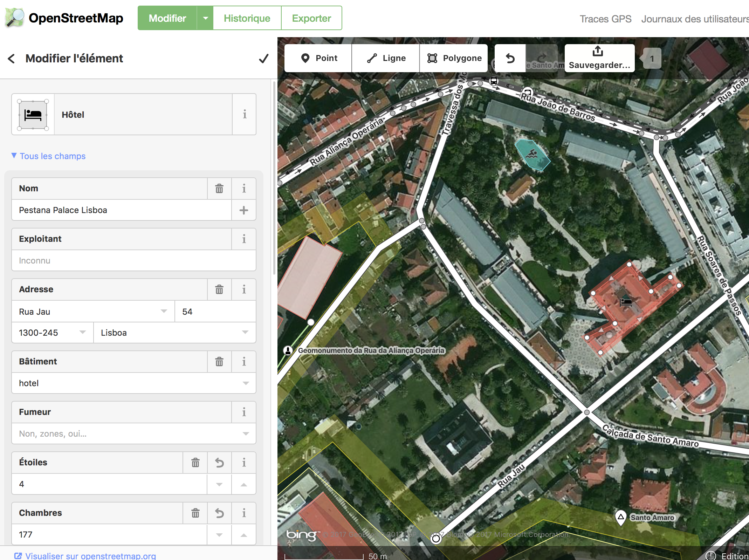Click the sidebar vertical scrollbar

tap(274, 179)
